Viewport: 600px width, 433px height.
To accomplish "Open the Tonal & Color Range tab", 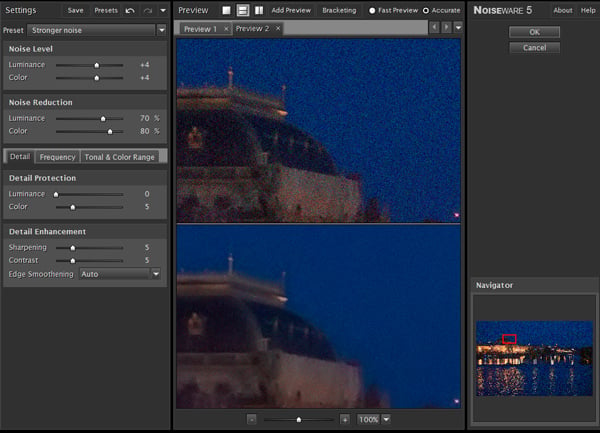I will click(119, 157).
